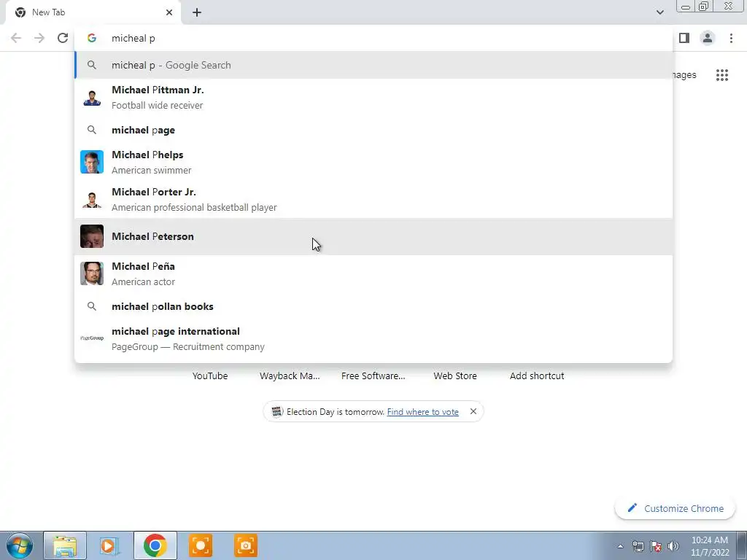Viewport: 747px width, 560px height.
Task: Click the Election Day ballot icon
Action: point(276,411)
